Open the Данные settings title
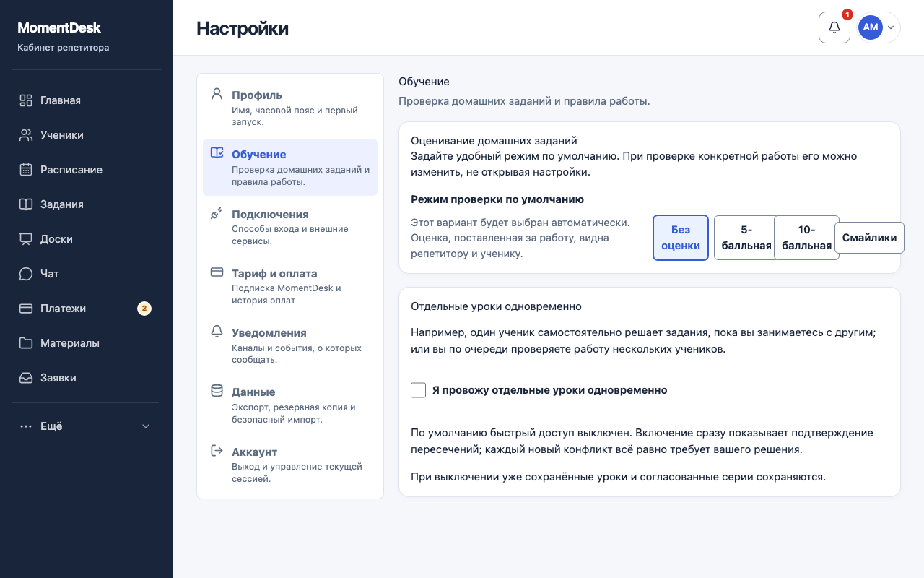Image resolution: width=924 pixels, height=578 pixels. click(253, 392)
